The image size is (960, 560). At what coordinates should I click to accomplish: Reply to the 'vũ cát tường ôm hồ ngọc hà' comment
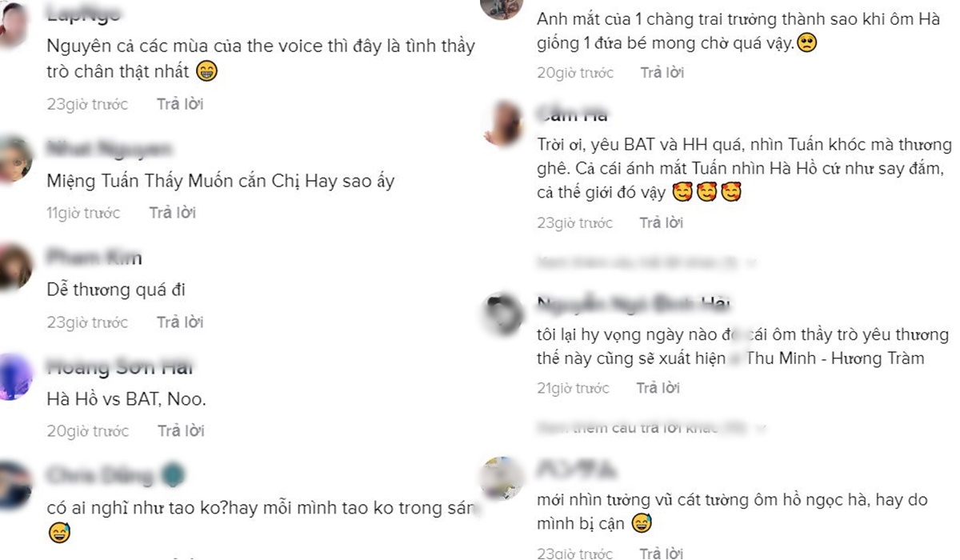point(661,553)
